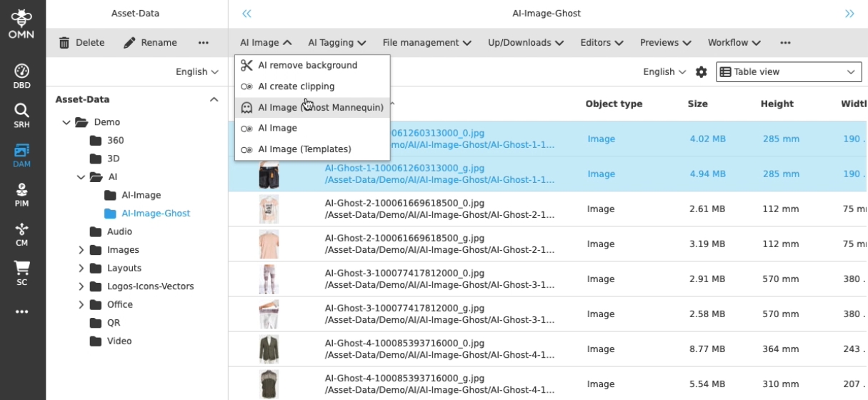The width and height of the screenshot is (868, 400).
Task: Open the AI-Image folder
Action: pyautogui.click(x=141, y=195)
